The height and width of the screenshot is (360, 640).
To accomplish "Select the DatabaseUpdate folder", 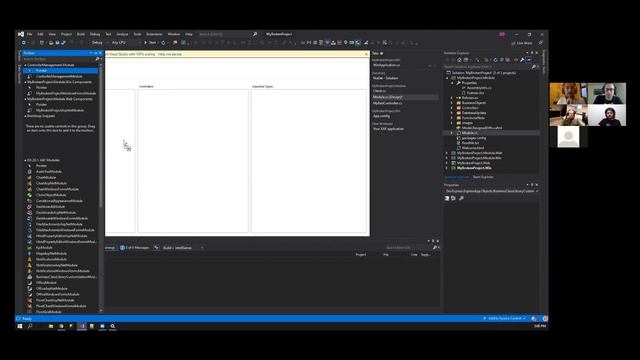I will pyautogui.click(x=474, y=113).
